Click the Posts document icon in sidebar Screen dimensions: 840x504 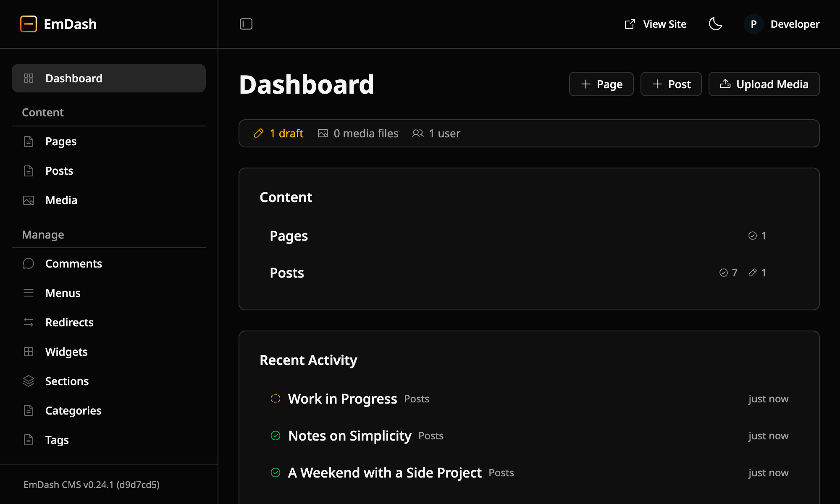coord(29,171)
